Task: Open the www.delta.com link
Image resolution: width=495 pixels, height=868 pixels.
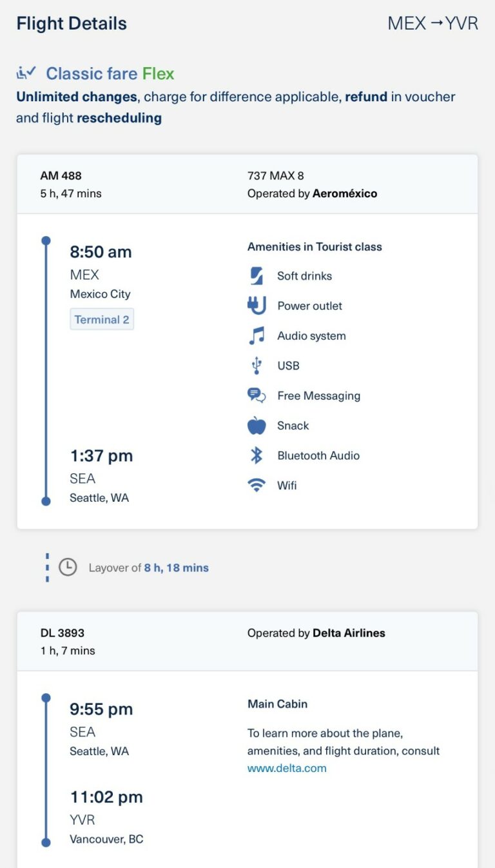Action: (x=286, y=768)
